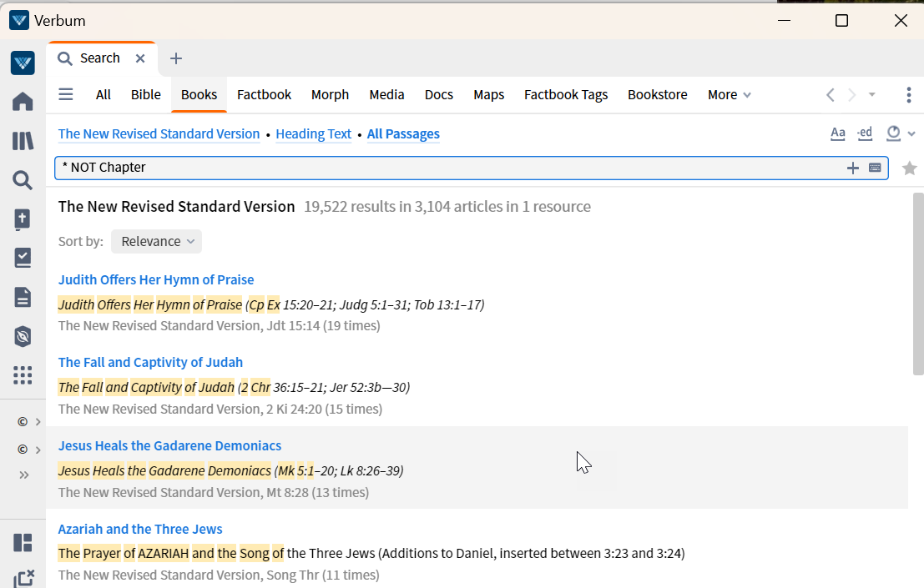The height and width of the screenshot is (588, 924).
Task: Click the favorite star beside search box
Action: tap(909, 168)
